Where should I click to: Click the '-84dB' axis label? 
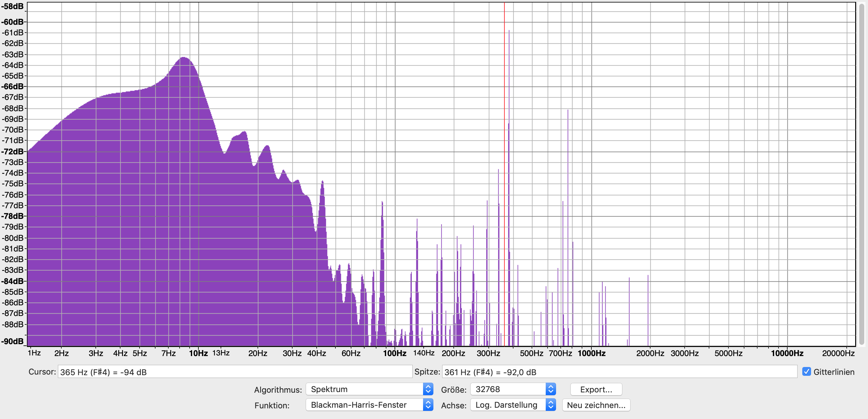tap(13, 281)
